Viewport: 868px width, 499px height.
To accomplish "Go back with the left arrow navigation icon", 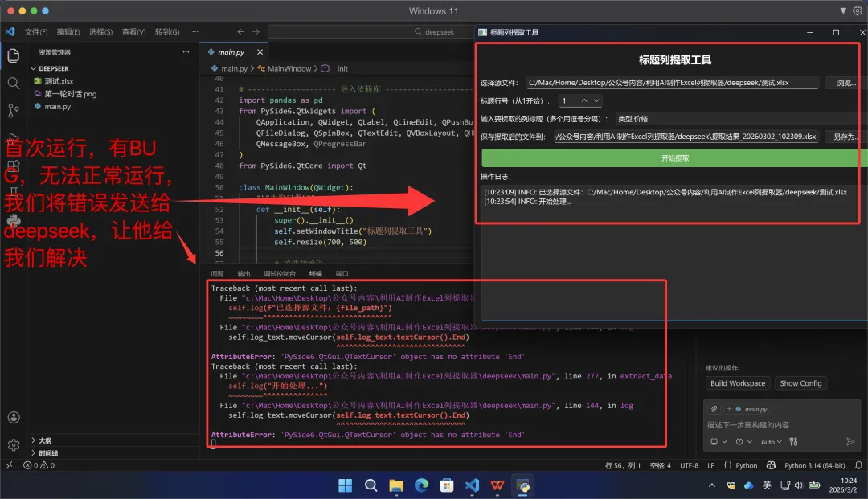I will pyautogui.click(x=240, y=31).
